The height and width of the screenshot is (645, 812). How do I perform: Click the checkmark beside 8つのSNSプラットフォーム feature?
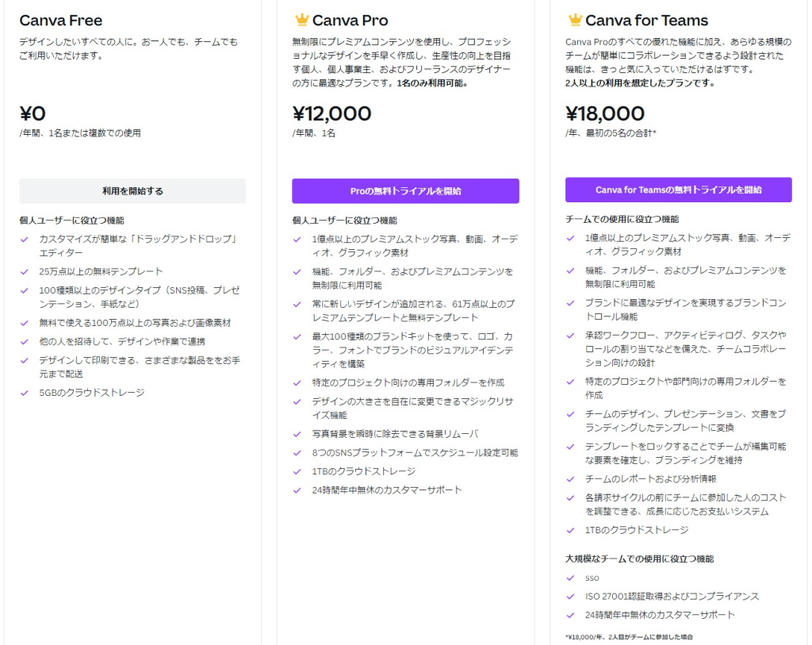(x=297, y=453)
